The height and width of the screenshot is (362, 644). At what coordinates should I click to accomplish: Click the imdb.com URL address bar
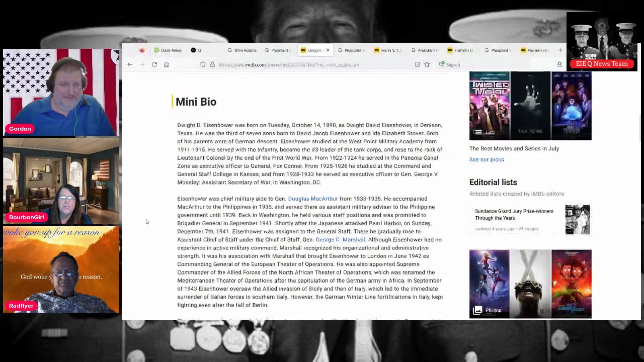(x=302, y=64)
